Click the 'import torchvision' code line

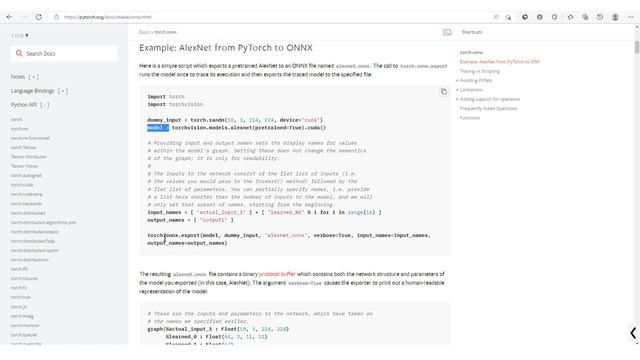pos(175,104)
